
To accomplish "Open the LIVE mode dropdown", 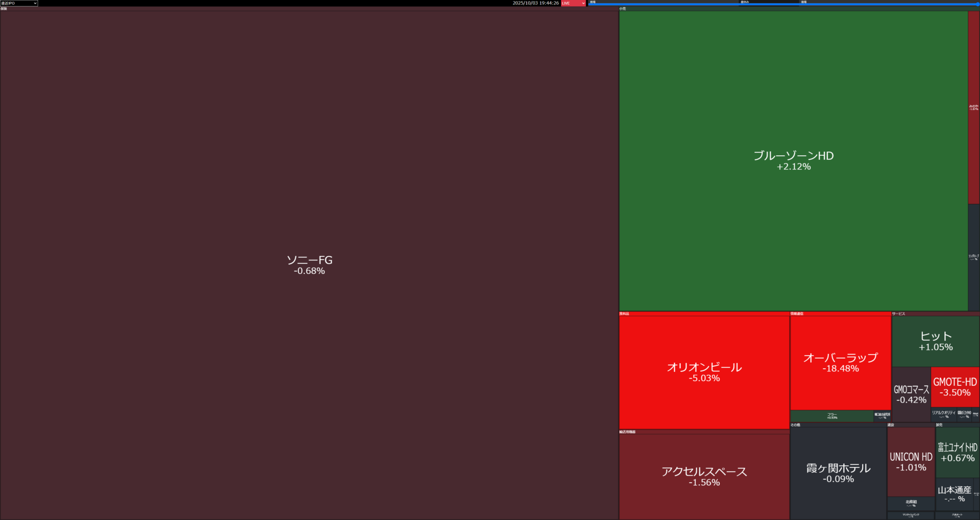I will tap(573, 3).
